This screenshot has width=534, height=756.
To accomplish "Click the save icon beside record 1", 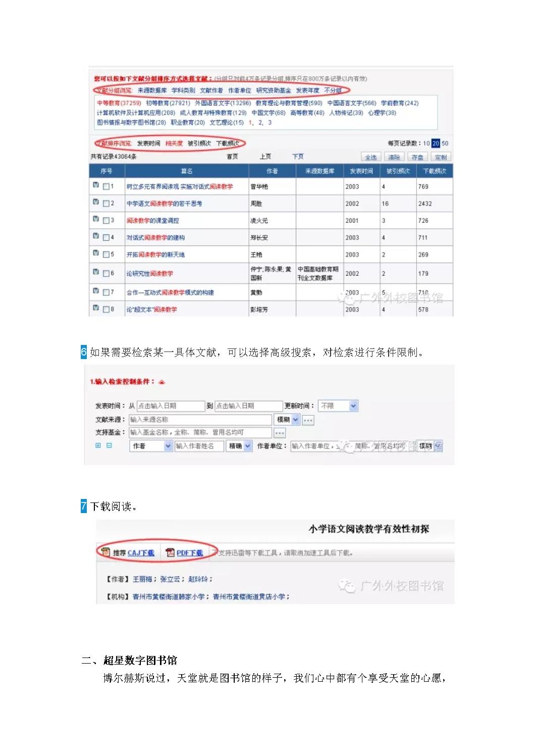I will click(96, 185).
